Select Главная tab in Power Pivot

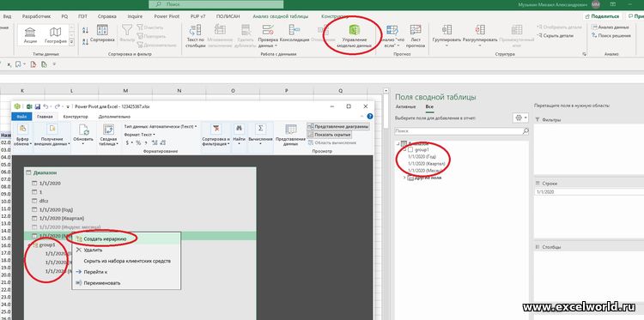click(45, 117)
